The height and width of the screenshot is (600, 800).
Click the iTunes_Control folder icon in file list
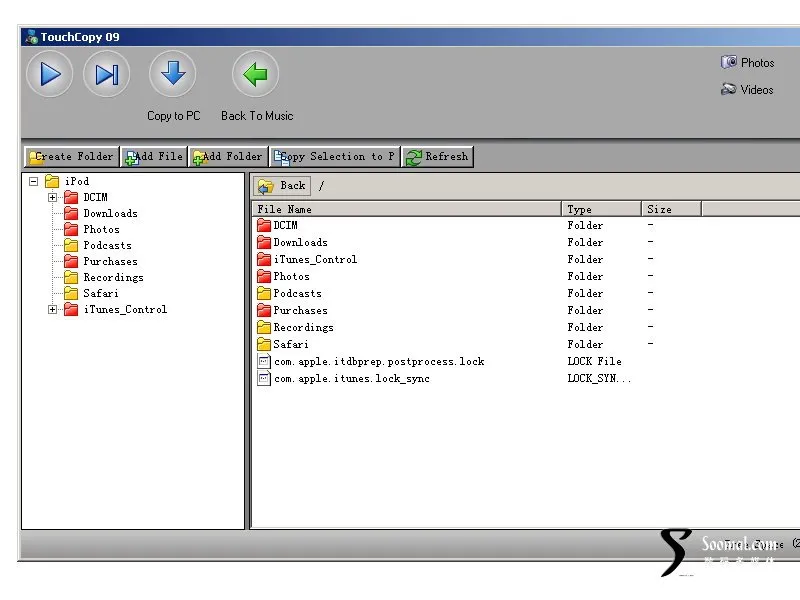pyautogui.click(x=264, y=259)
